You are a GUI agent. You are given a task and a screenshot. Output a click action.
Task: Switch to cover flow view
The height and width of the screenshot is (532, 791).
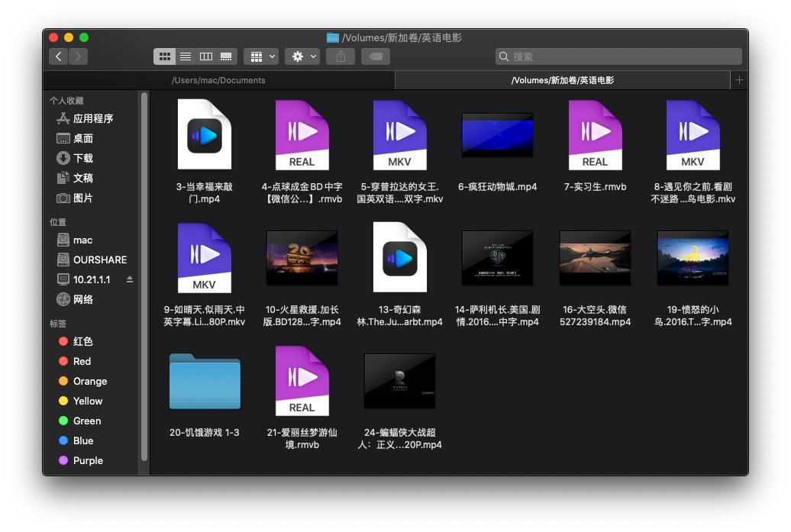(224, 56)
